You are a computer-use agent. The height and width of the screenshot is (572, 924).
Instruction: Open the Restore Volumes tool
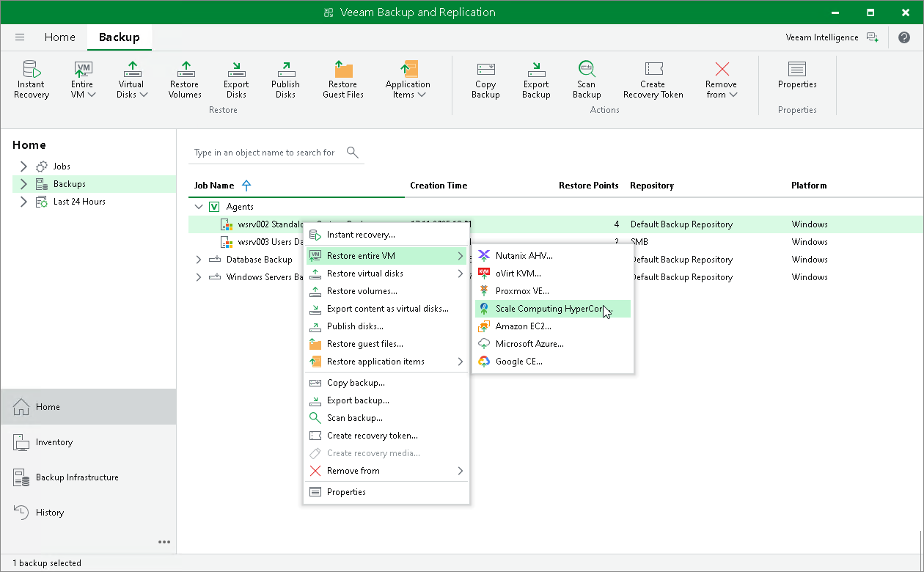point(184,78)
